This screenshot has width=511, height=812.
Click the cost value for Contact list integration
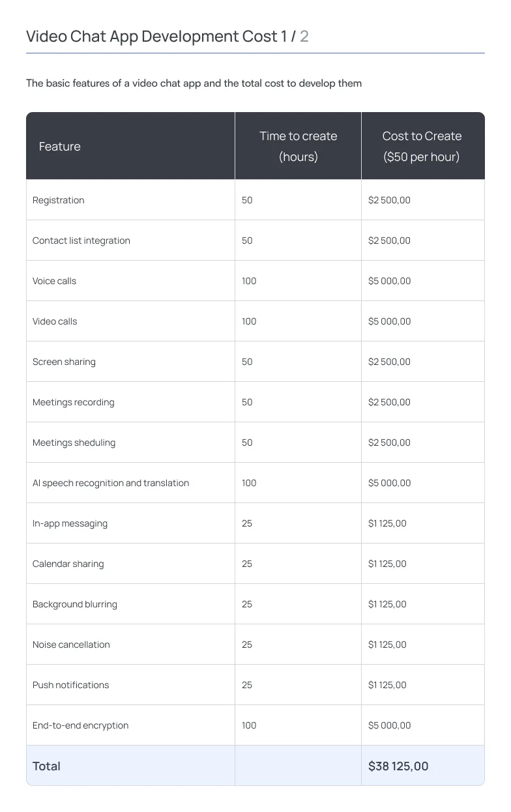click(x=389, y=240)
